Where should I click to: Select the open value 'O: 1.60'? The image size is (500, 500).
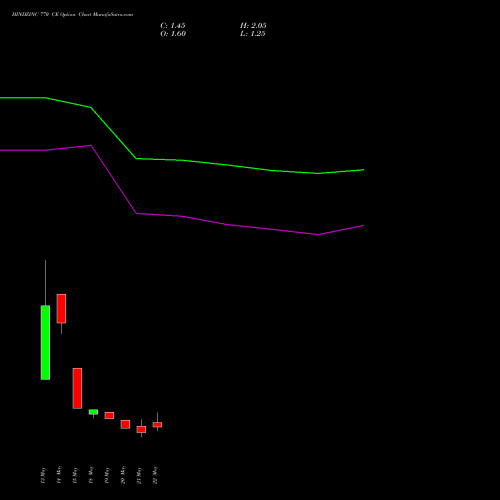173,34
